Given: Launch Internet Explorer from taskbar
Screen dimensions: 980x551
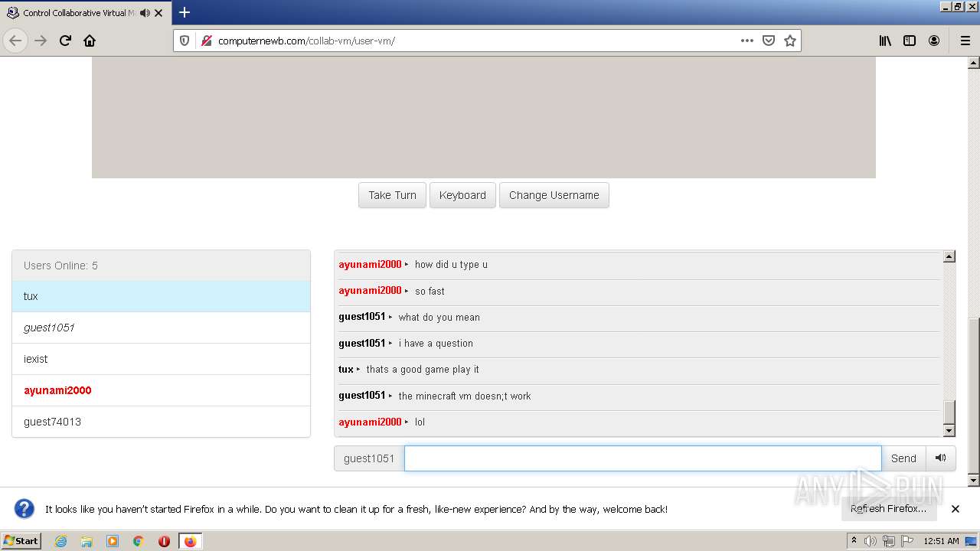Looking at the screenshot, I should click(x=60, y=541).
